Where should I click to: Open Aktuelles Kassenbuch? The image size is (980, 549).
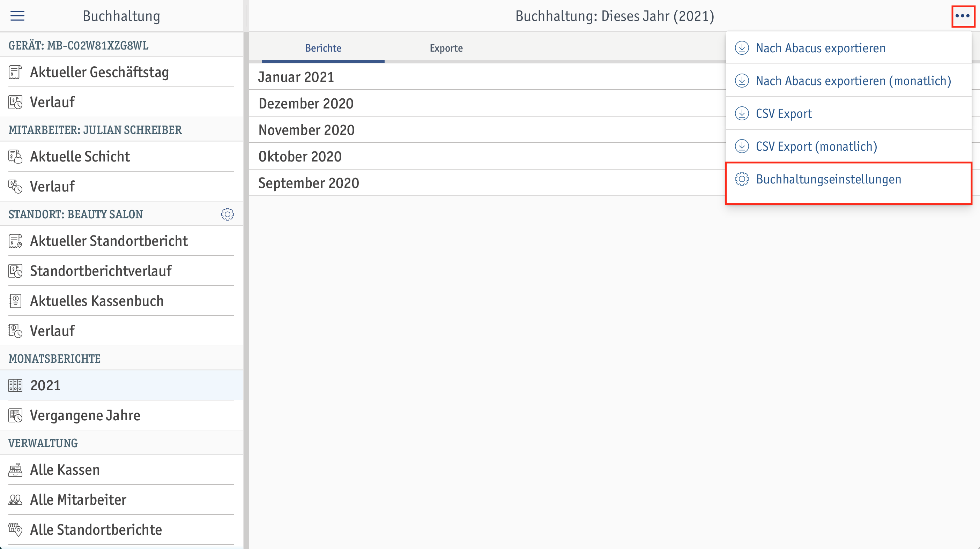(121, 301)
